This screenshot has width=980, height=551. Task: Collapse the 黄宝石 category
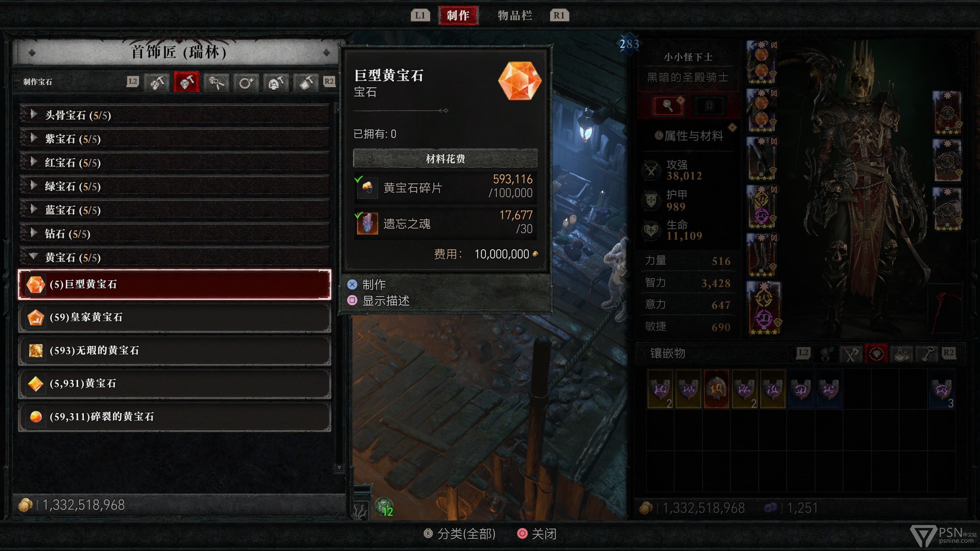(174, 257)
